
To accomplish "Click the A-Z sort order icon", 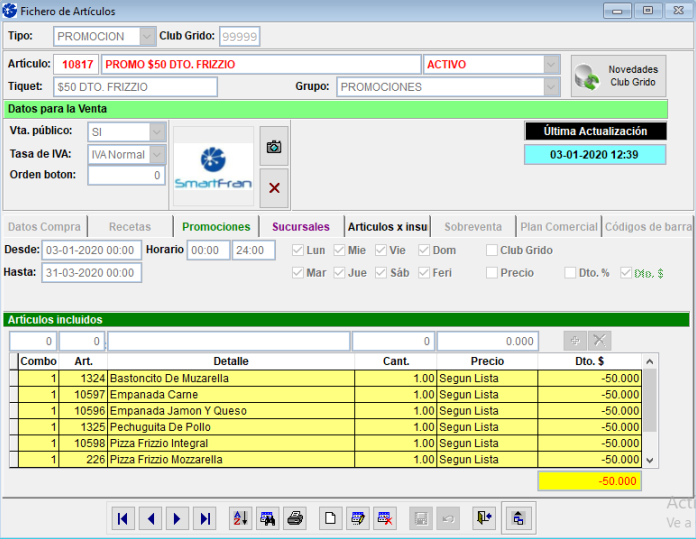I will [x=241, y=518].
